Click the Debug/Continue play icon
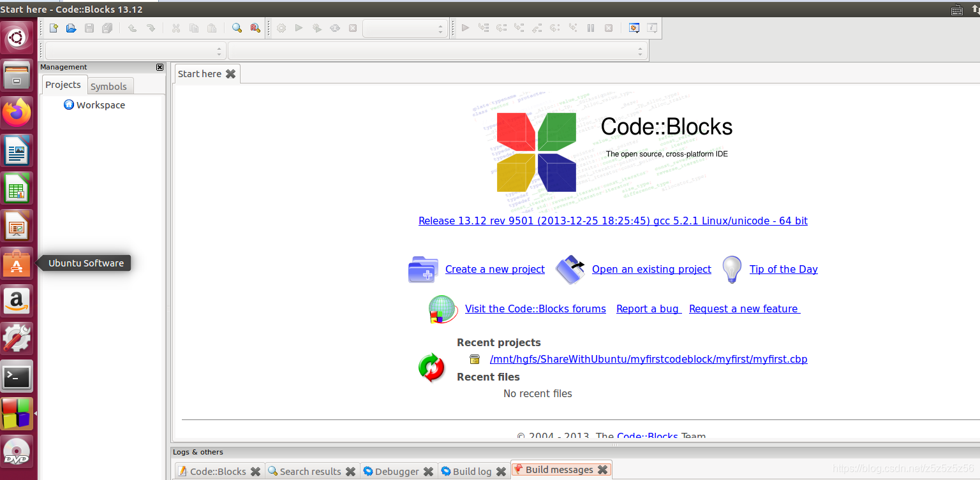Viewport: 980px width, 480px height. coord(465,28)
